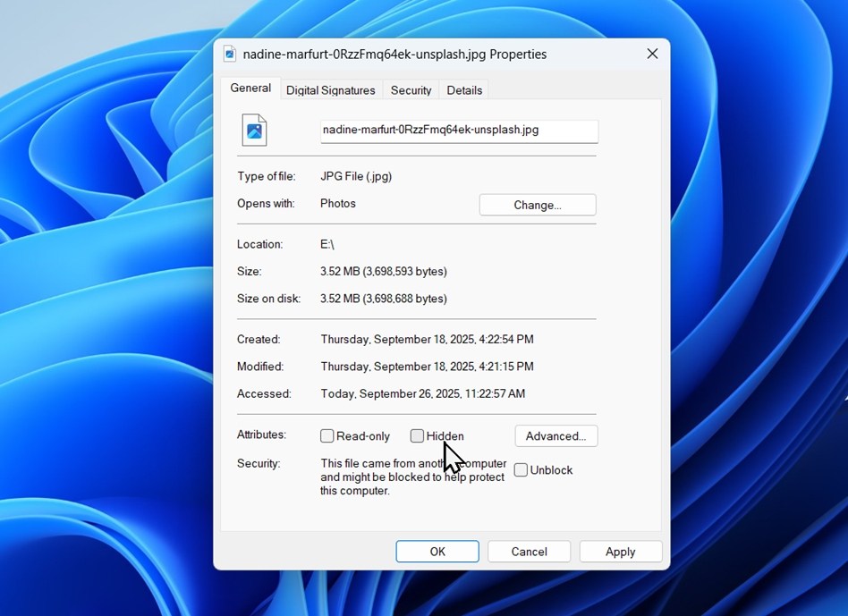Enable the Read-only checkbox
The height and width of the screenshot is (616, 848).
(327, 436)
